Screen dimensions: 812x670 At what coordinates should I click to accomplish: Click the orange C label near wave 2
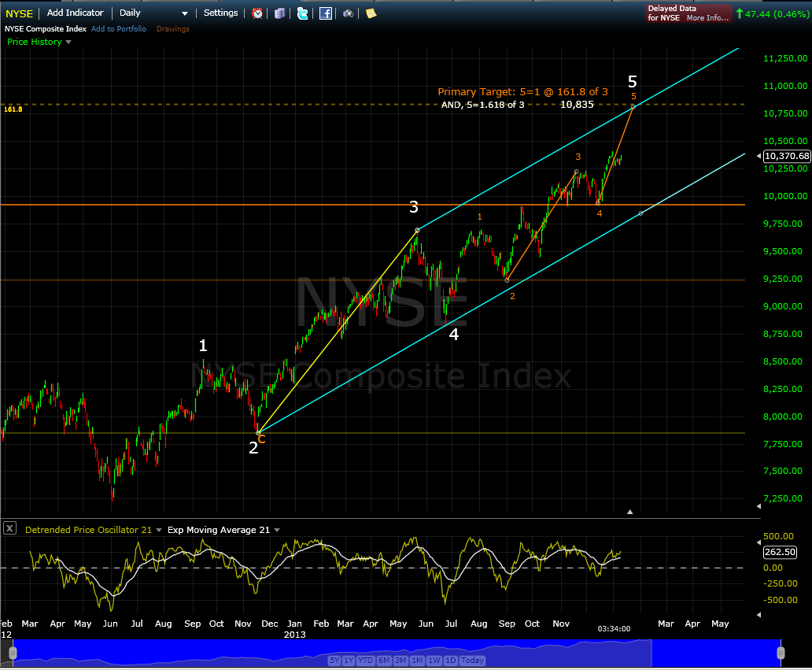262,439
